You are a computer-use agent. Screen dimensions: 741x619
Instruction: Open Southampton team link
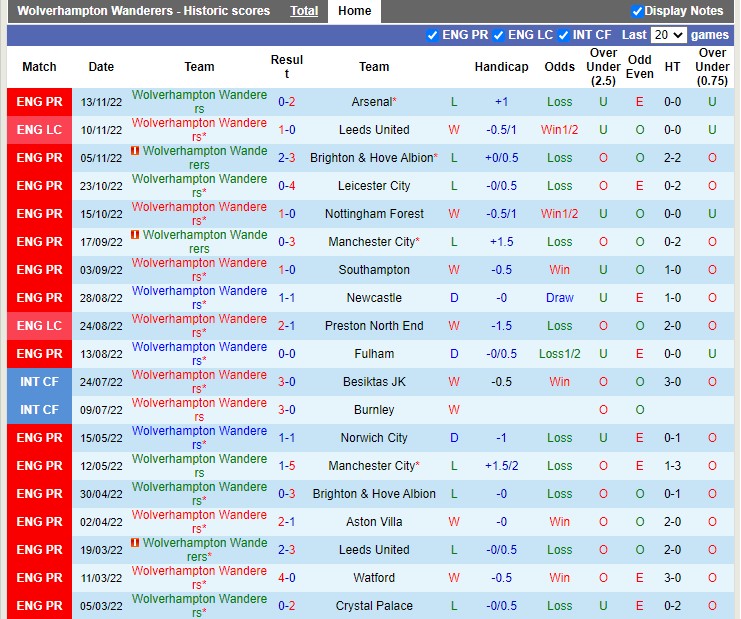(x=374, y=269)
